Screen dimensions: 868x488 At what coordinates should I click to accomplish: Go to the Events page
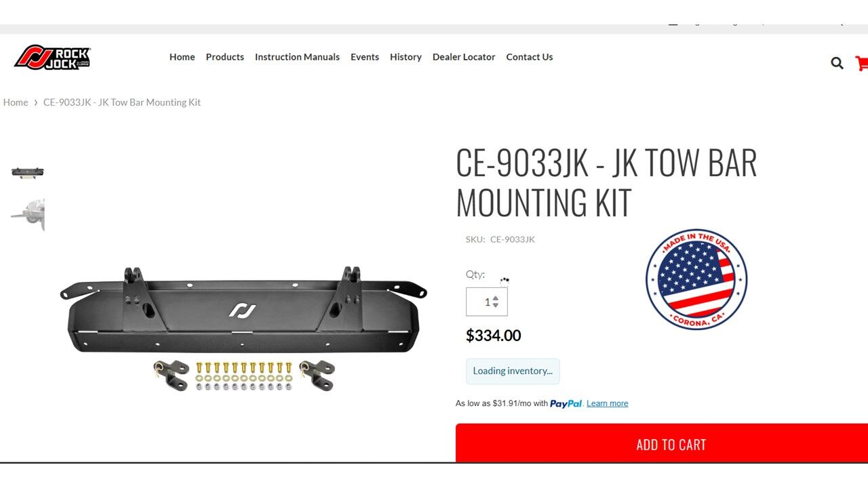(365, 57)
